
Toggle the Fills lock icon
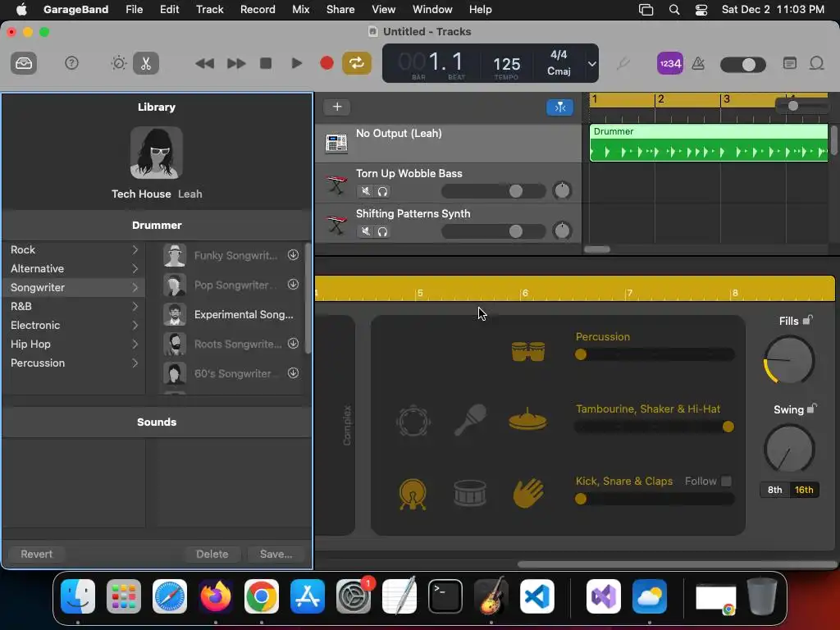click(808, 320)
